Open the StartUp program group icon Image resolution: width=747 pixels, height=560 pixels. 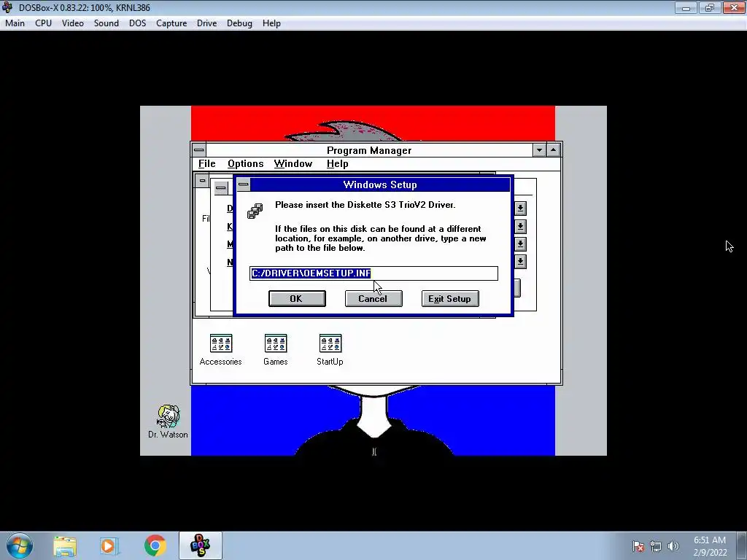[x=330, y=344]
